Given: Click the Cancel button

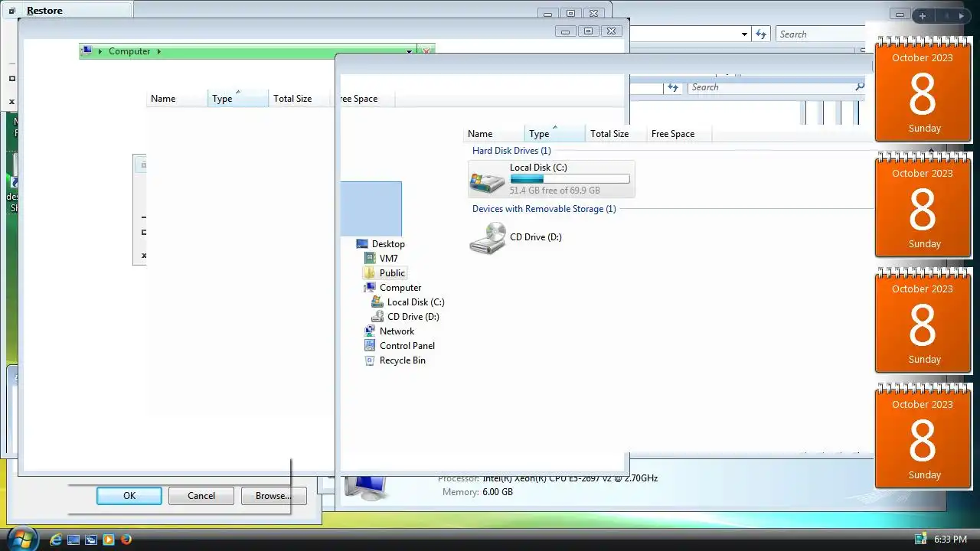Looking at the screenshot, I should point(201,496).
